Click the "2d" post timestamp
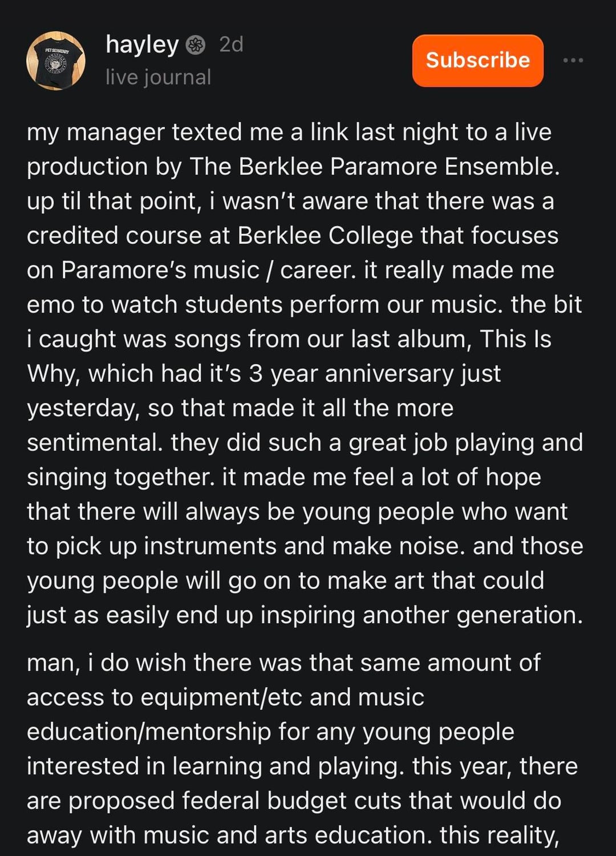Image resolution: width=616 pixels, height=856 pixels. point(231,45)
